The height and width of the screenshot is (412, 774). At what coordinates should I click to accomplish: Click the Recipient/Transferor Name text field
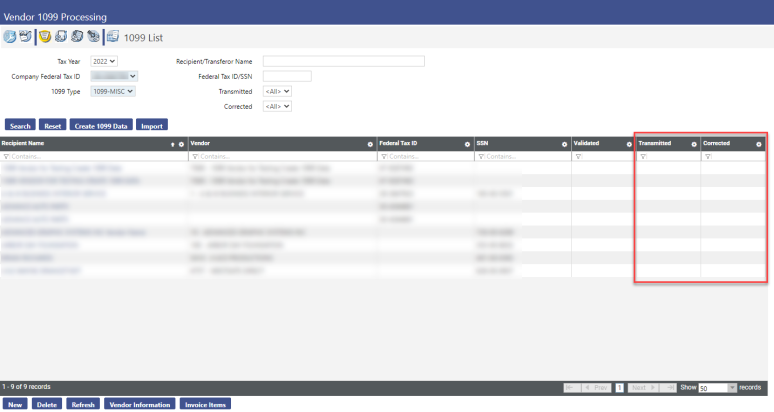pos(343,61)
